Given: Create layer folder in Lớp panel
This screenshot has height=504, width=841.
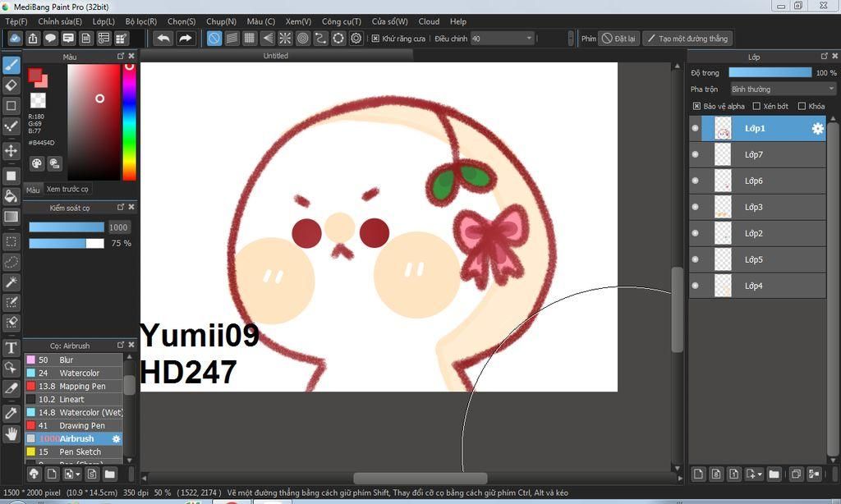Looking at the screenshot, I should 774,474.
